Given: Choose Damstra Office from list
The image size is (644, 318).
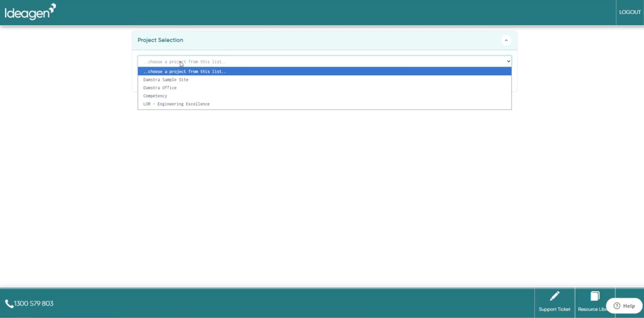Looking at the screenshot, I should coord(325,88).
